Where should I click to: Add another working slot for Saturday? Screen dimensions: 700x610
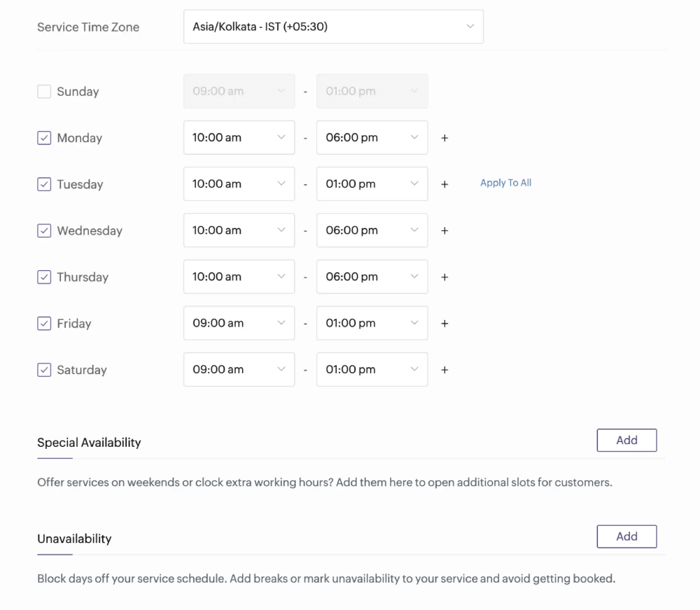tap(444, 369)
